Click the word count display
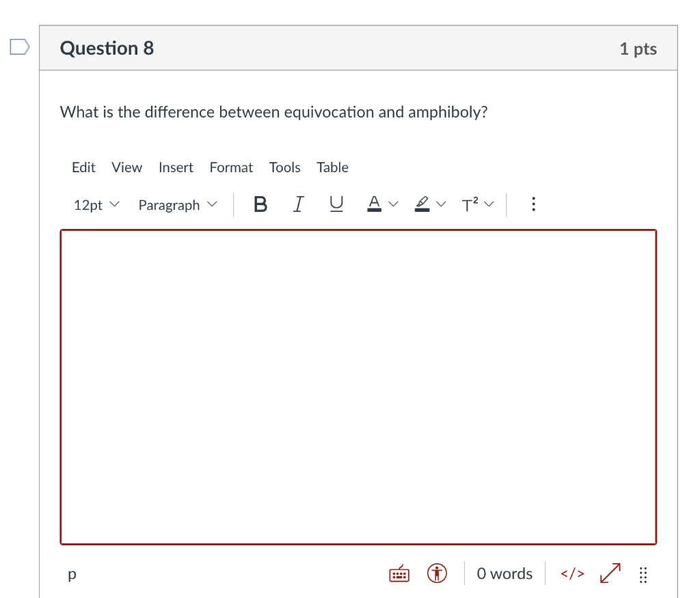 tap(504, 573)
